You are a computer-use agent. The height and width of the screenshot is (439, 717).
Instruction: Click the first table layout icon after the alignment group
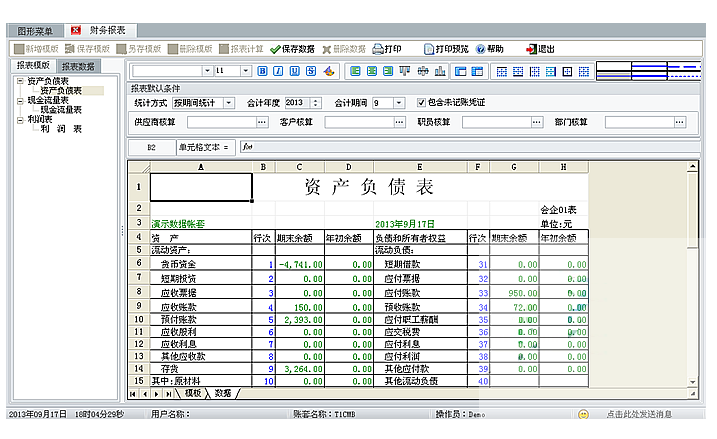(460, 71)
